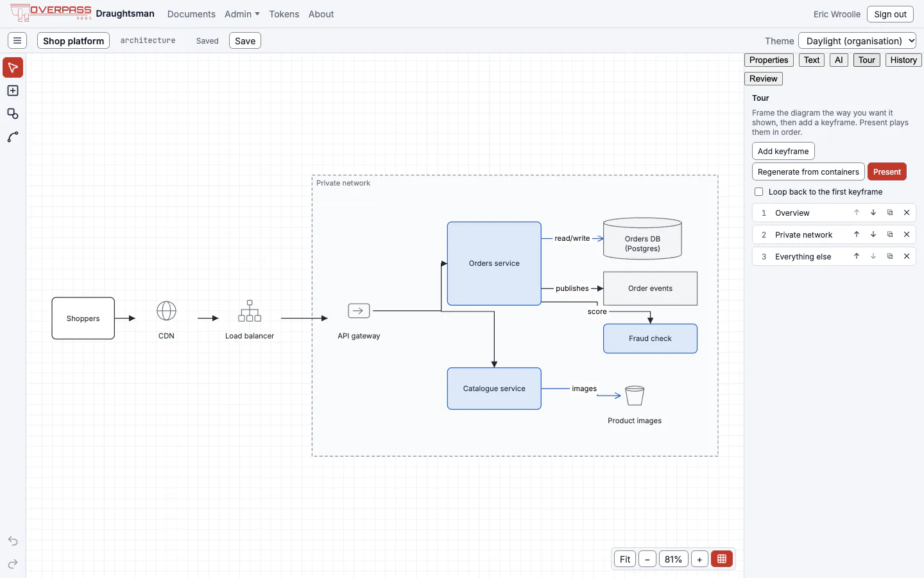Move Private network keyframe down
Viewport: 924px width, 578px height.
point(873,234)
